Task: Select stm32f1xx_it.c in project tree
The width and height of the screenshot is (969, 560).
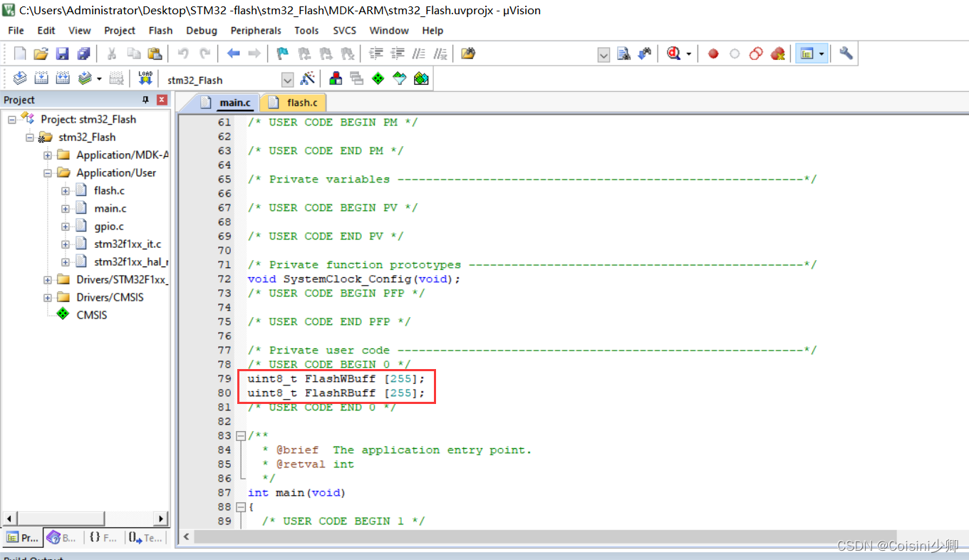Action: (x=128, y=244)
